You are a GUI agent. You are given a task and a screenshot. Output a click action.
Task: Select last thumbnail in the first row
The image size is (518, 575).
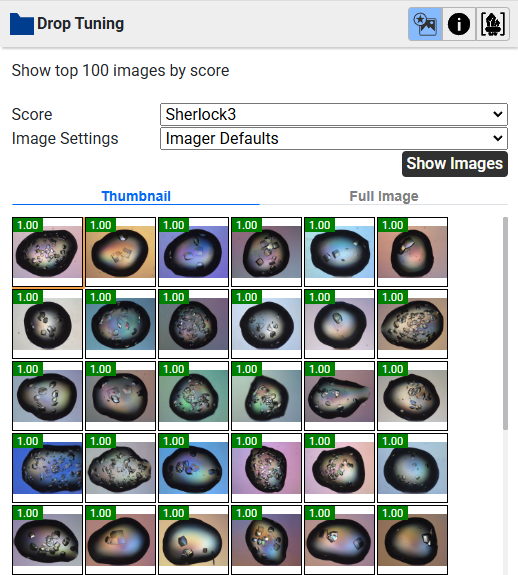(x=412, y=252)
